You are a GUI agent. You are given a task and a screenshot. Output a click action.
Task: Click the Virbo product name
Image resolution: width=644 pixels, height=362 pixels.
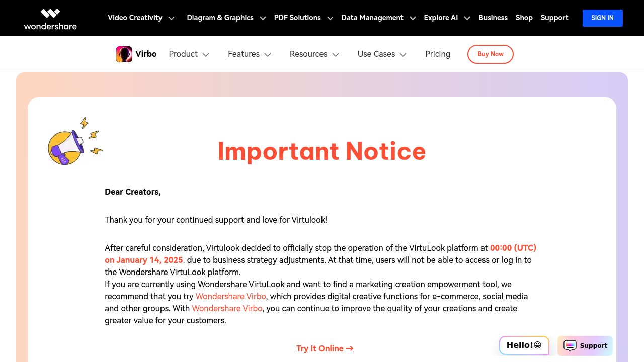pyautogui.click(x=146, y=54)
